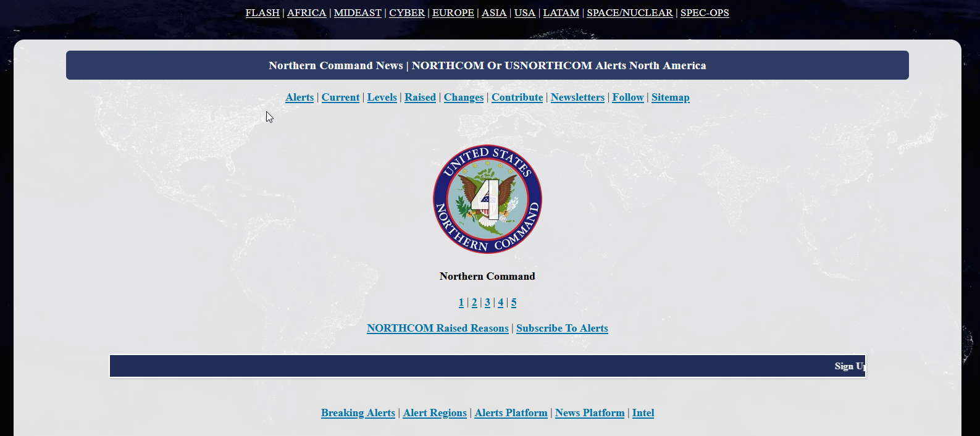980x436 pixels.
Task: Open the Intel link
Action: 643,413
